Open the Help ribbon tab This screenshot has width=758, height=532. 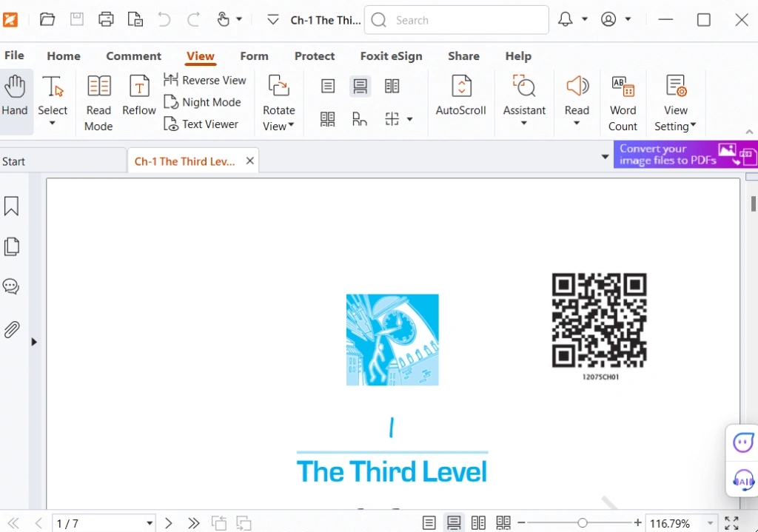coord(518,56)
